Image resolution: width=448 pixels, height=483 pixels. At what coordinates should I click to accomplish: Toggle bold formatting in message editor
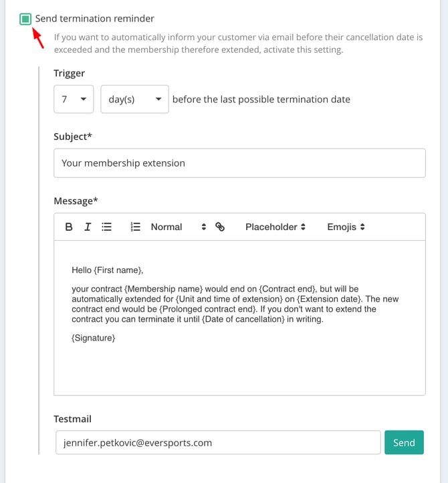pyautogui.click(x=69, y=227)
